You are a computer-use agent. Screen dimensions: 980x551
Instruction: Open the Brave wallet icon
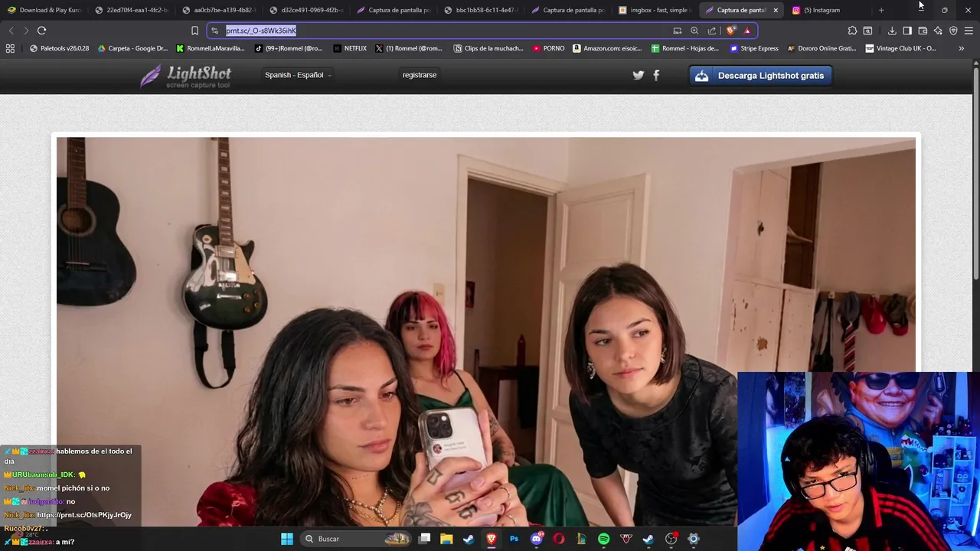923,31
